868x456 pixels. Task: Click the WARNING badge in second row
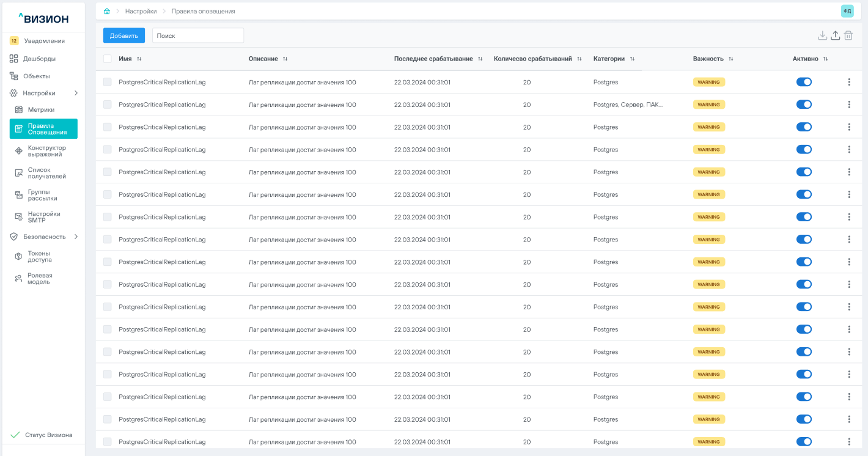pyautogui.click(x=708, y=105)
